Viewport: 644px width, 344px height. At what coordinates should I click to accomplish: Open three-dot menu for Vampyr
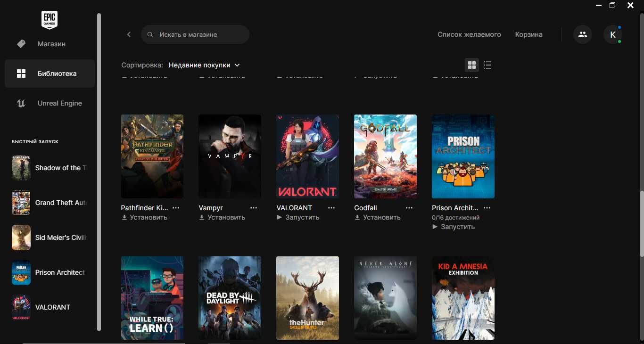254,208
